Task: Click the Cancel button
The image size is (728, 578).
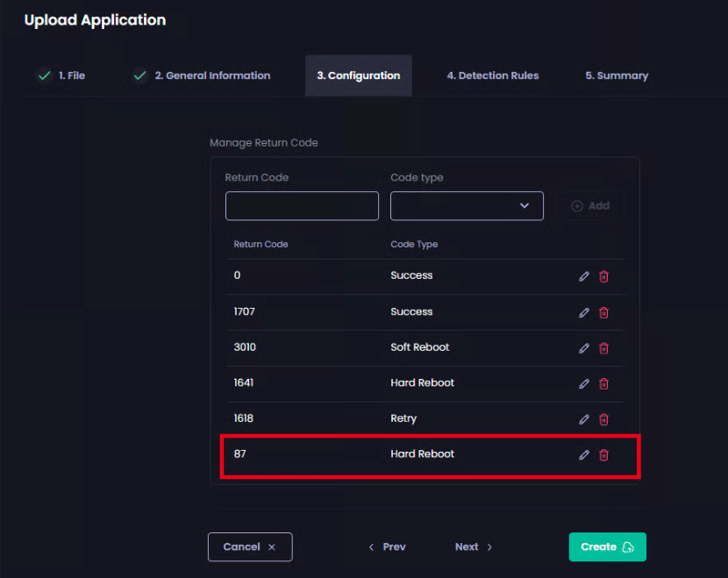Action: pyautogui.click(x=250, y=546)
